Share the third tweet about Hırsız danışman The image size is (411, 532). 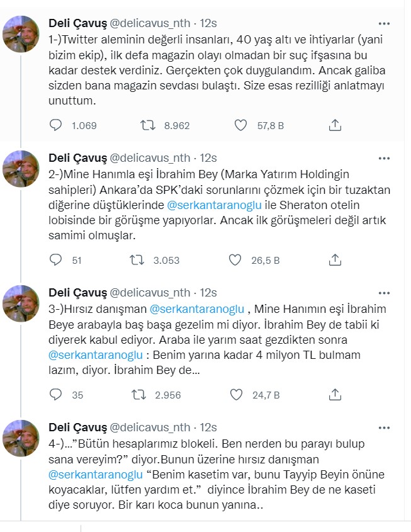[335, 395]
